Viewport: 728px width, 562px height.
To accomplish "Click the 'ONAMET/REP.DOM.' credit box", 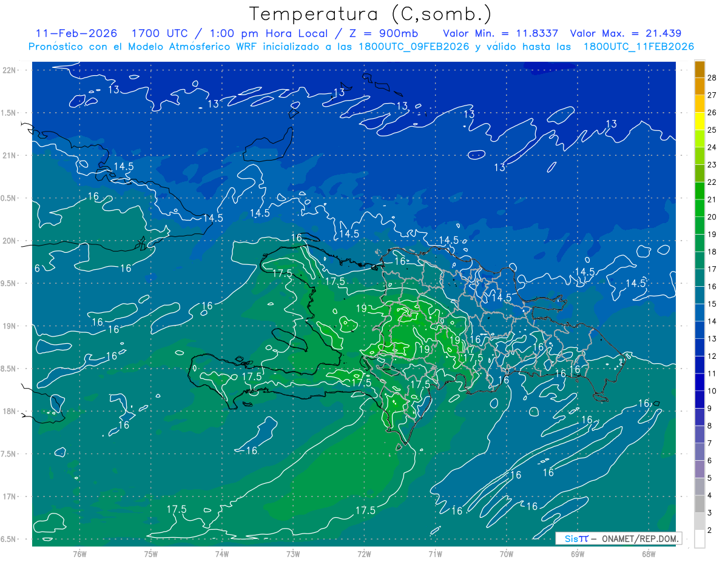I will [619, 538].
